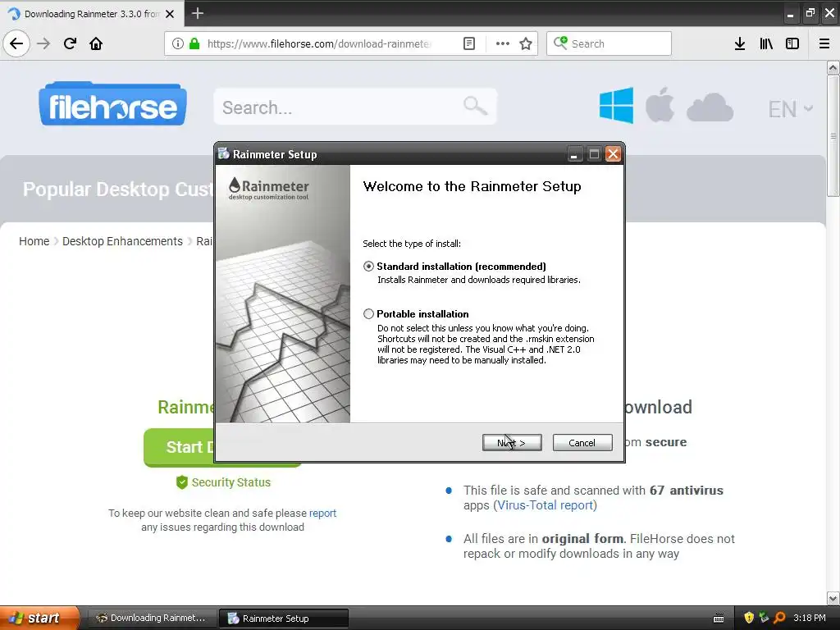The image size is (840, 630).
Task: Bookmark this page with the star icon
Action: pyautogui.click(x=526, y=43)
